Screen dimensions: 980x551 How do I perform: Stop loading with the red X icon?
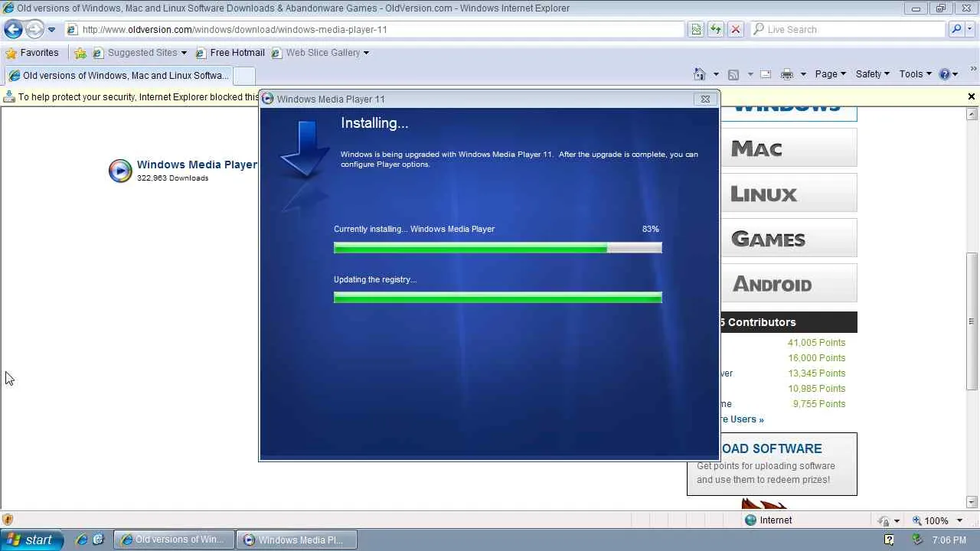(736, 30)
